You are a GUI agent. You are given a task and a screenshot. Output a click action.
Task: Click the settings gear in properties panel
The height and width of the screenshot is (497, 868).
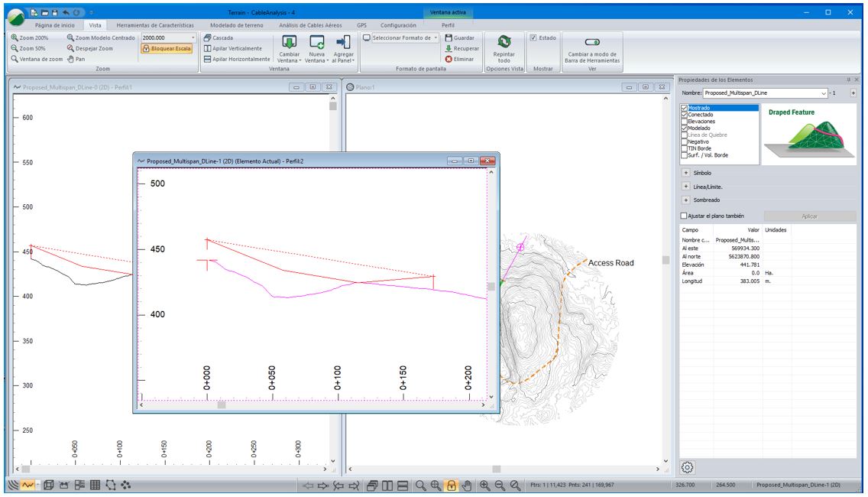click(x=687, y=467)
